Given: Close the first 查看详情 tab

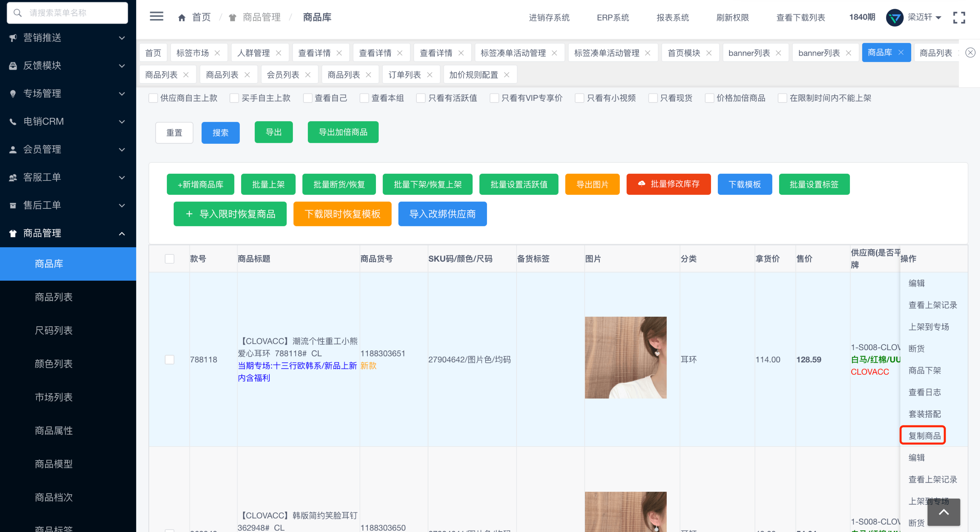Looking at the screenshot, I should (x=339, y=53).
